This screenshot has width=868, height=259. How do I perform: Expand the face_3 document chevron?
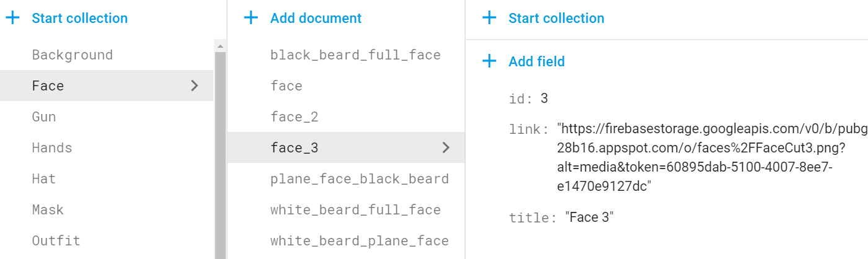coord(445,147)
